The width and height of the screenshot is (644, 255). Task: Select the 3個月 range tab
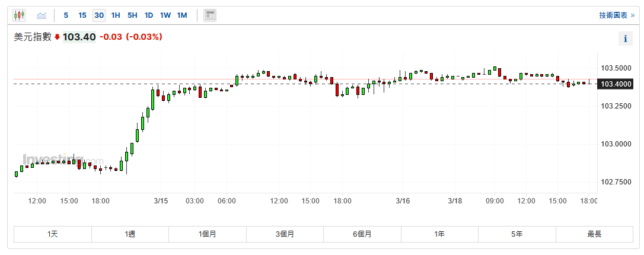click(x=285, y=234)
